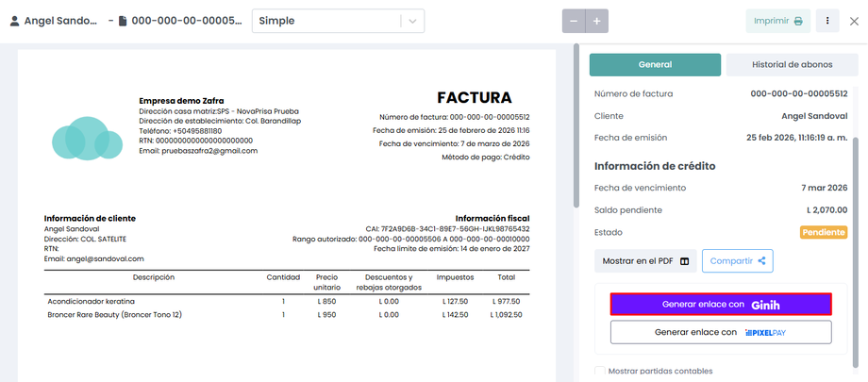Click the Empresa demo Zafra company name

pos(181,101)
